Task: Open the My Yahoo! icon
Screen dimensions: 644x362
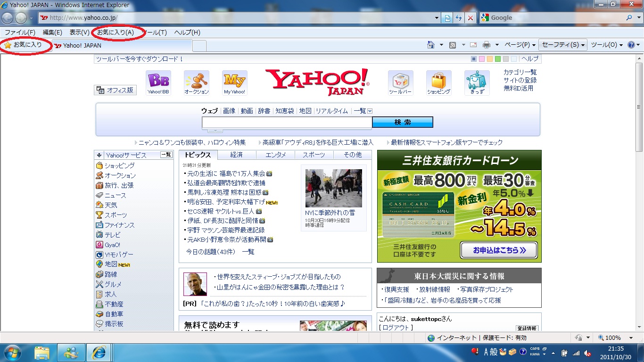Action: click(235, 83)
